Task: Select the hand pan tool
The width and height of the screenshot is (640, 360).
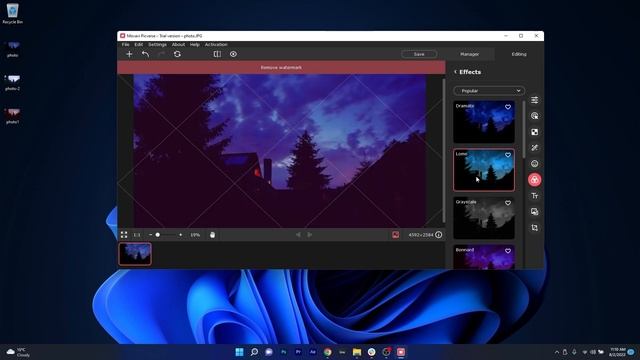Action: (212, 235)
